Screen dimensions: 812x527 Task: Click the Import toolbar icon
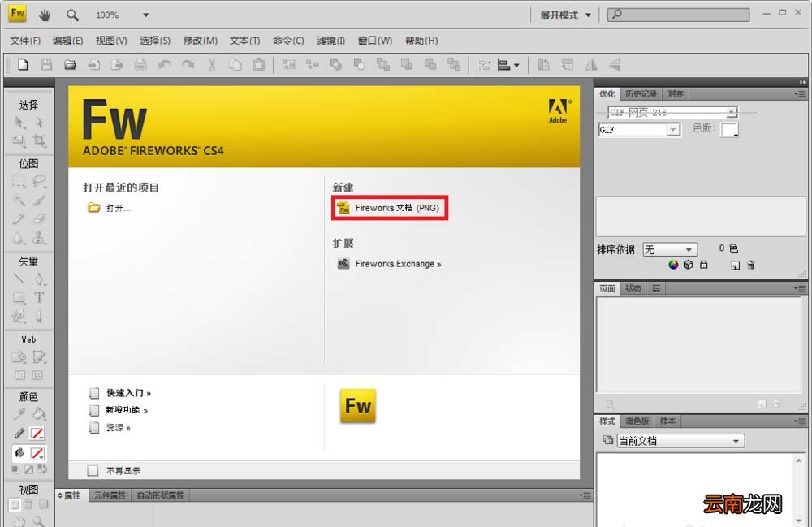[x=93, y=65]
